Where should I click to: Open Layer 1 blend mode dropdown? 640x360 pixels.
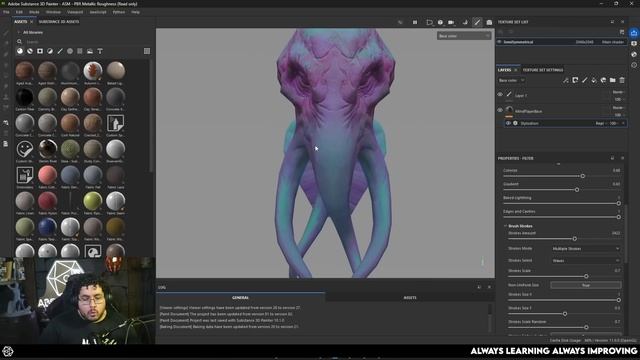point(618,92)
